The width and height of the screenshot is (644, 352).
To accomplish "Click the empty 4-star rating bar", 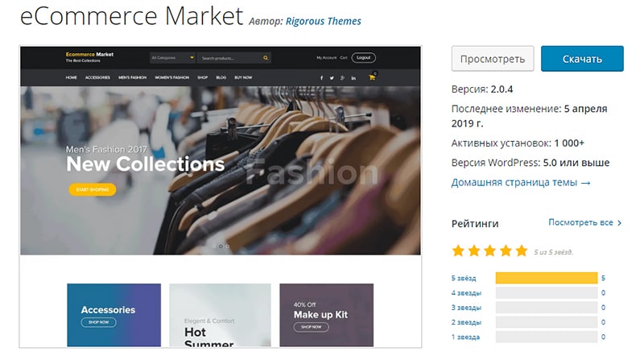I will tap(547, 293).
